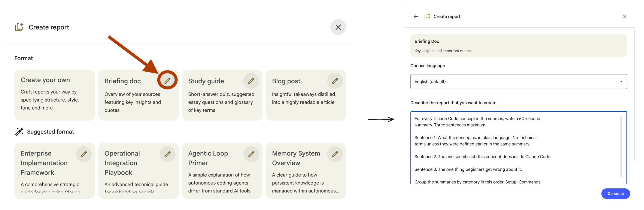Edit the Study guide format
This screenshot has height=210, width=644.
click(251, 81)
